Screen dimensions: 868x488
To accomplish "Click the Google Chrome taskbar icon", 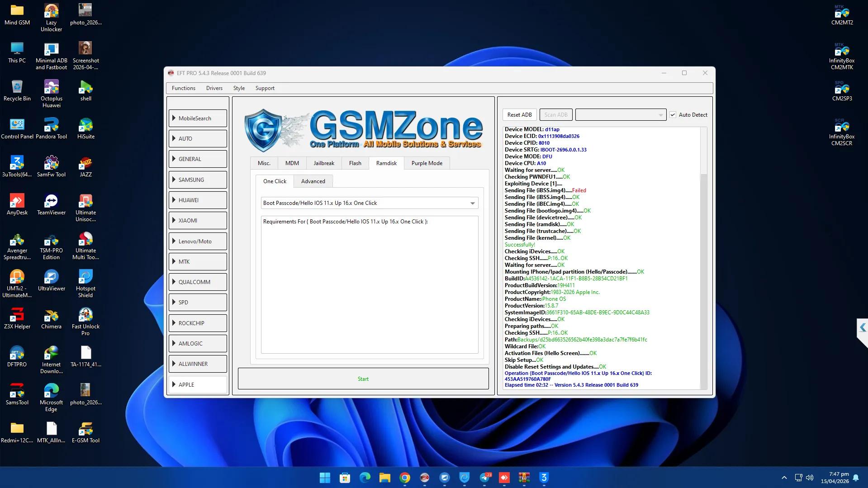I will (404, 478).
